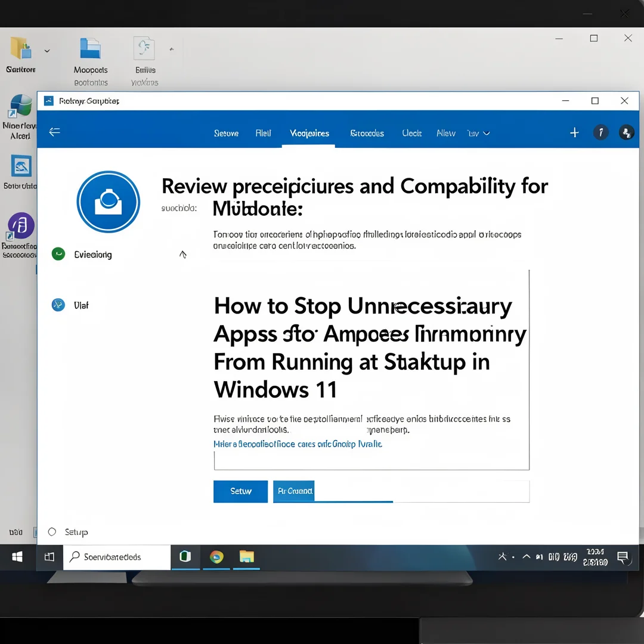The image size is (644, 644).
Task: Click the Review and Compability heading
Action: (354, 196)
